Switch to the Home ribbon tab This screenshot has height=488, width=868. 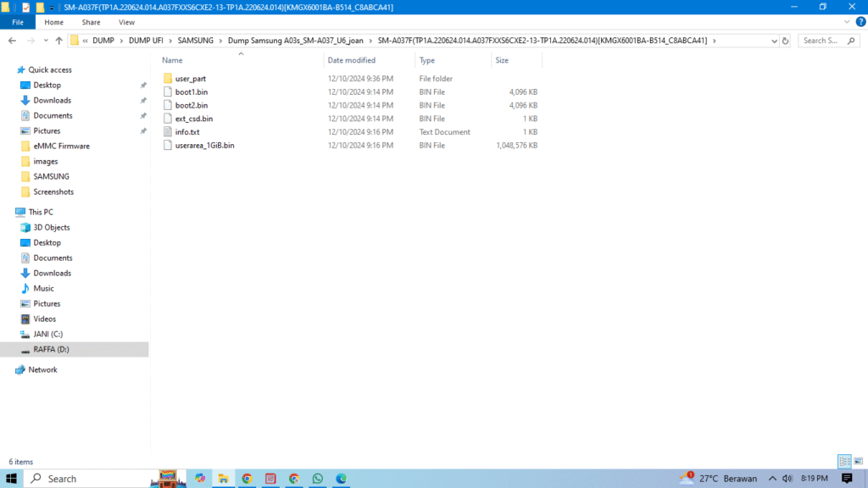click(x=53, y=22)
